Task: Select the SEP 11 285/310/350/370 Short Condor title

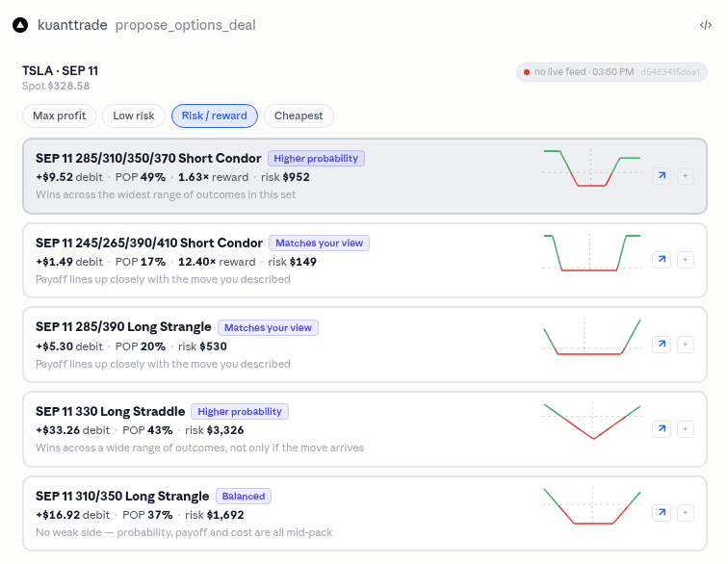Action: (148, 158)
